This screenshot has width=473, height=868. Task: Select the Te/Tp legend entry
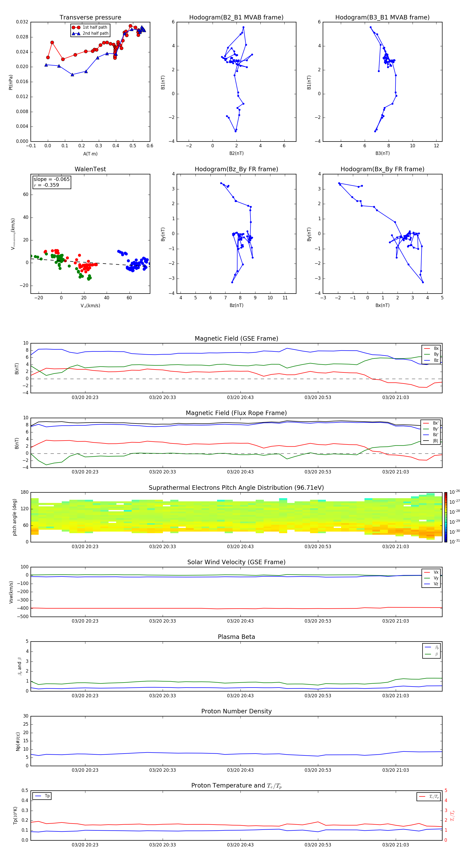(429, 796)
